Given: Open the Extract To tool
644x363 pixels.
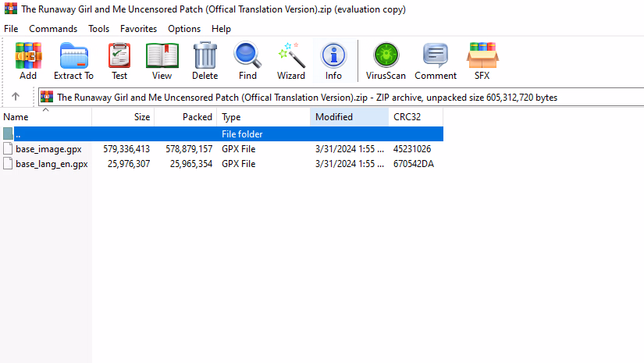Looking at the screenshot, I should [x=73, y=61].
